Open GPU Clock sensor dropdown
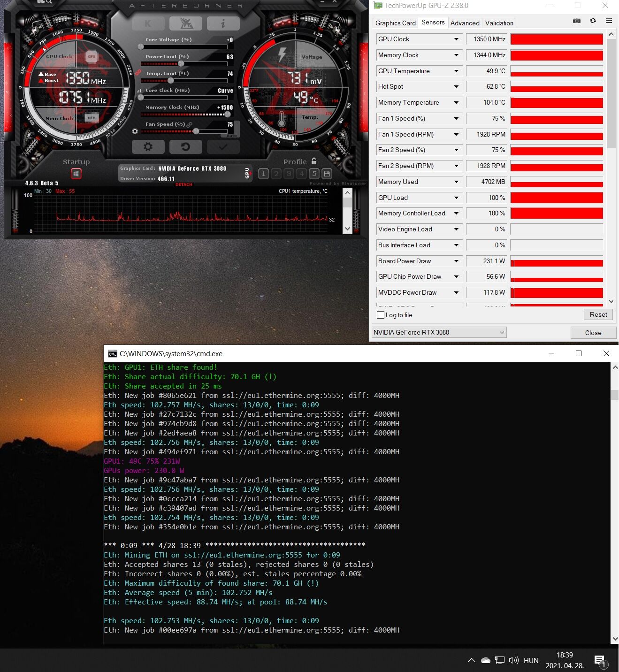619x672 pixels. 456,39
